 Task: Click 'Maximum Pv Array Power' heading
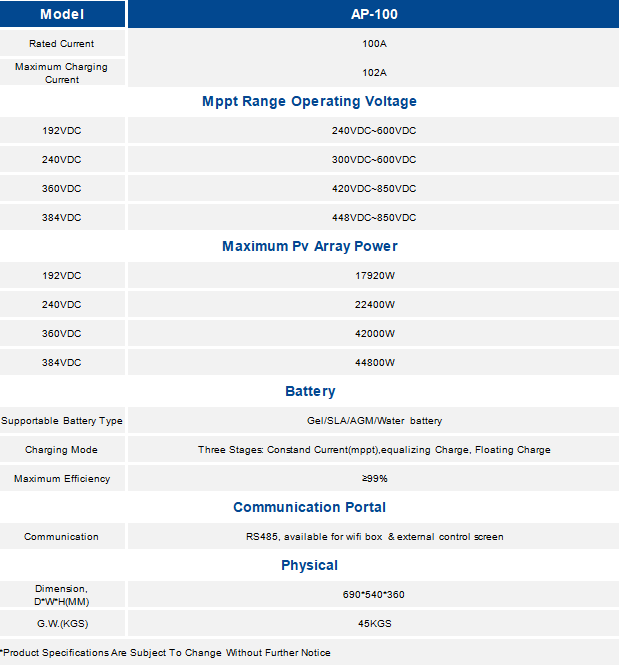(310, 246)
